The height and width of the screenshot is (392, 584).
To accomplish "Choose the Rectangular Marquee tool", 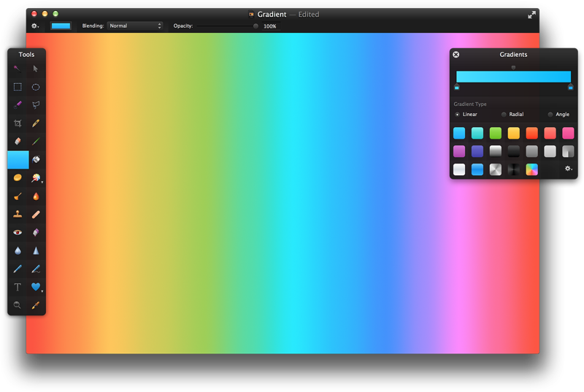I will [x=18, y=87].
